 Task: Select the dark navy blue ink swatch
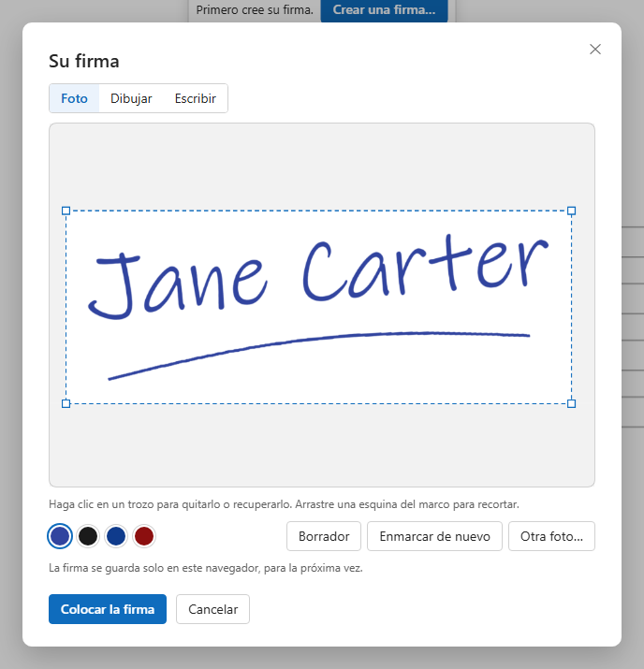coord(116,536)
